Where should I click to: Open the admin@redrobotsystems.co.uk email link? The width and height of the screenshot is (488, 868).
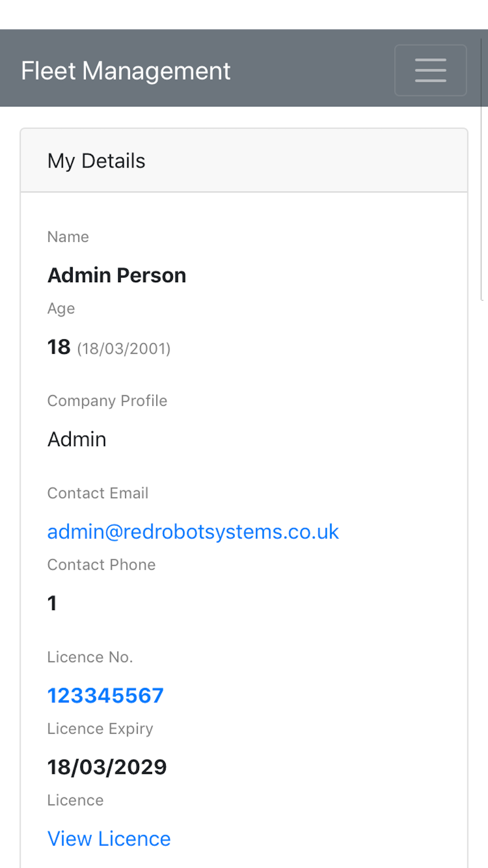(x=193, y=532)
